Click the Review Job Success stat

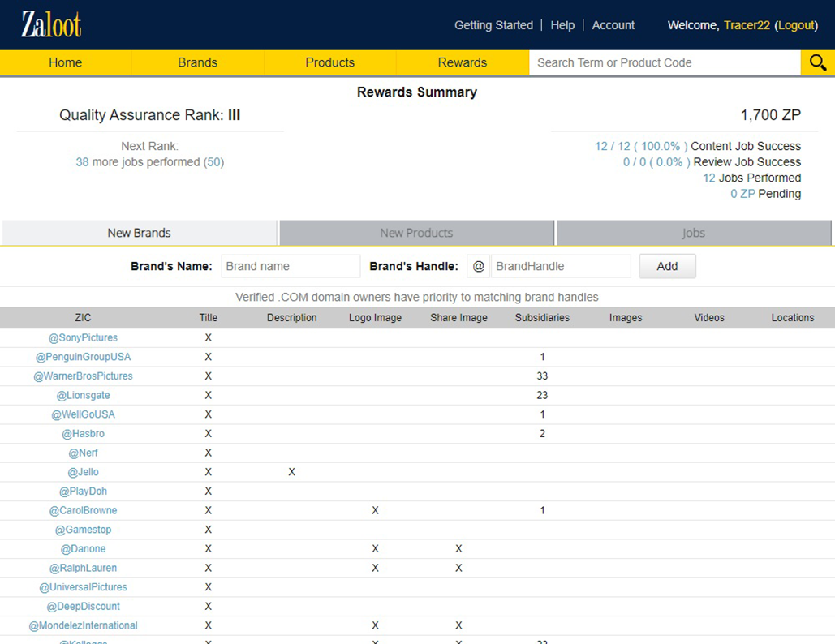pos(712,162)
